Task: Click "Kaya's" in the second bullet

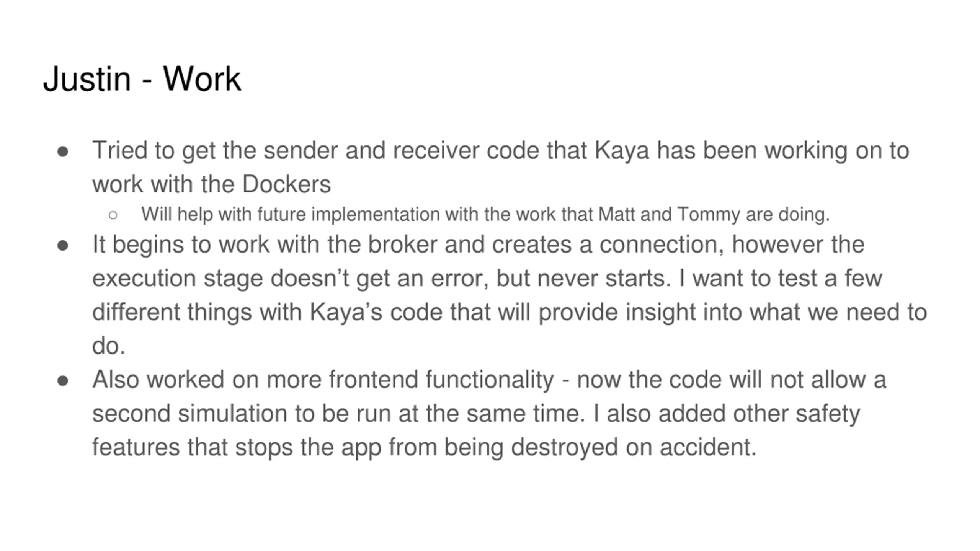Action: tap(346, 312)
